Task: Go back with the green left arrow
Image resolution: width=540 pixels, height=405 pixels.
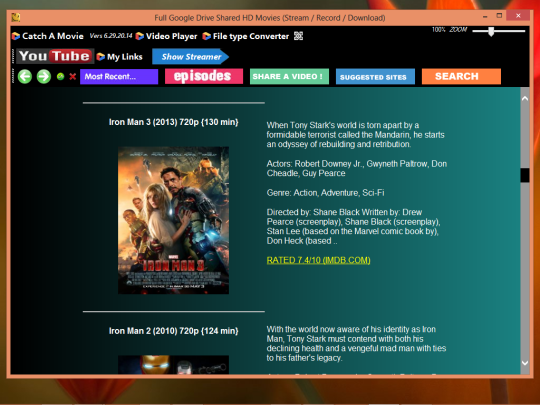Action: (x=25, y=76)
